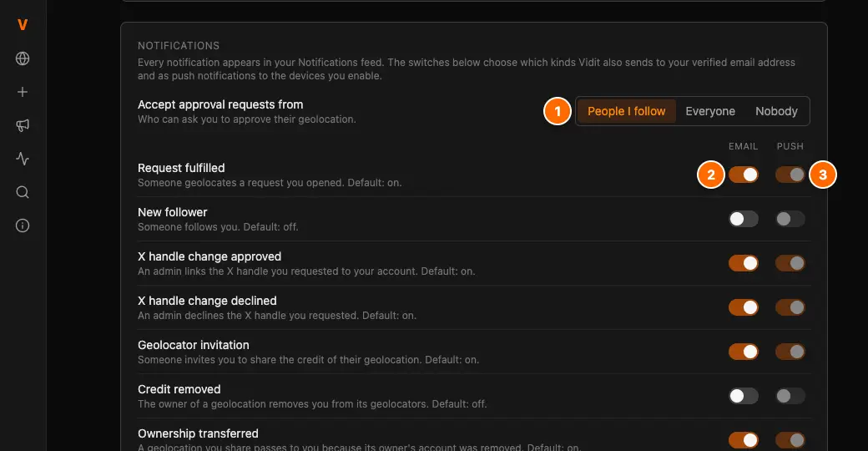Toggle email for Request fulfilled

pyautogui.click(x=744, y=175)
